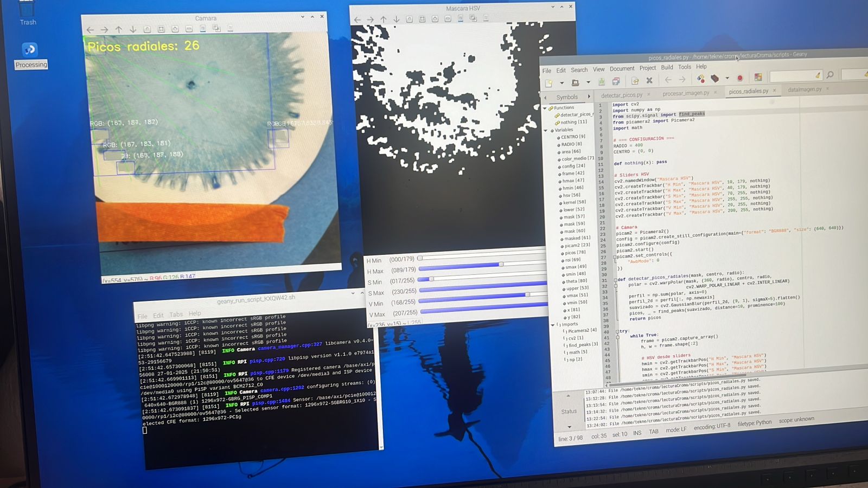Screen dimensions: 868x488
Task: Open the Build menu in Geany
Action: click(x=667, y=67)
